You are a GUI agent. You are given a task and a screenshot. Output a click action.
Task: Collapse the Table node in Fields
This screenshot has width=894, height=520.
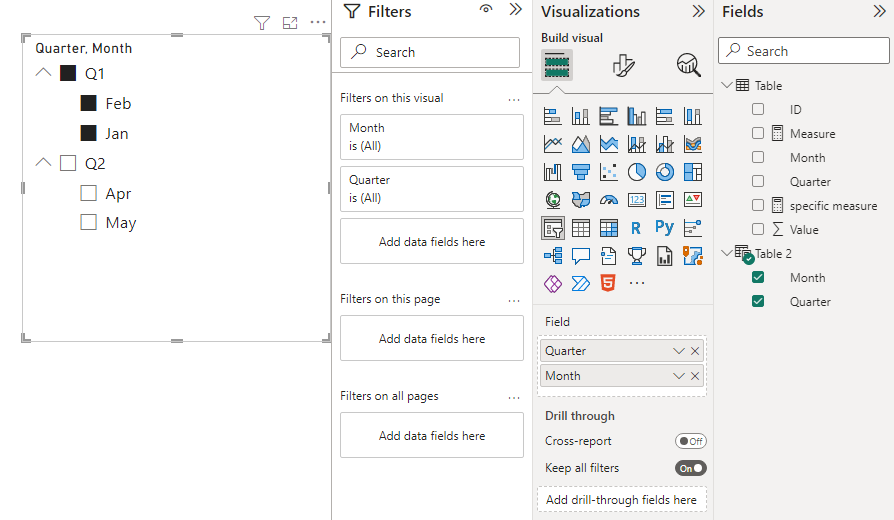point(727,85)
